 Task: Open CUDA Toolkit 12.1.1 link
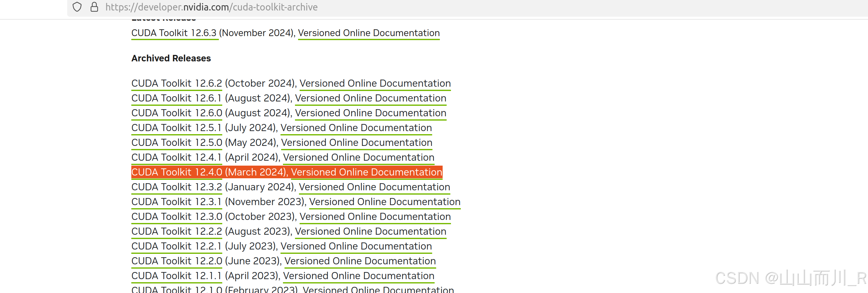tap(177, 276)
